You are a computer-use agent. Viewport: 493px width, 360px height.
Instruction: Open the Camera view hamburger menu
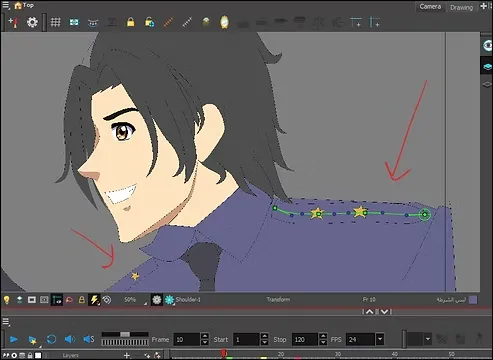point(6,5)
